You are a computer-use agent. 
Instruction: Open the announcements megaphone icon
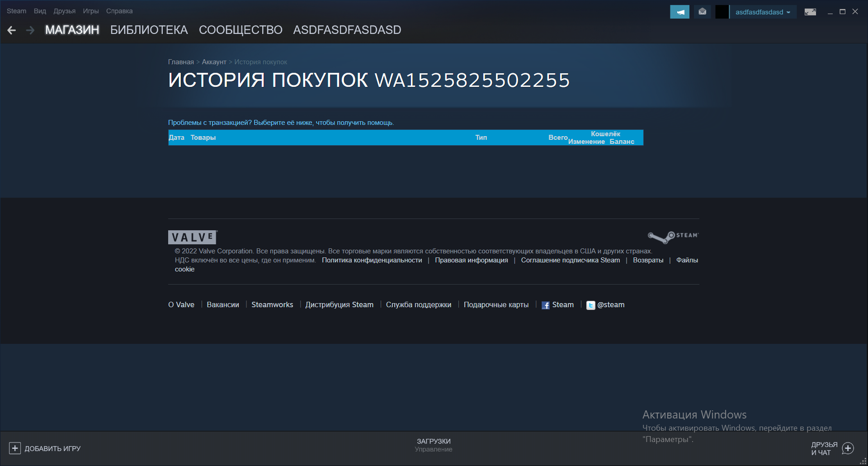coord(679,12)
